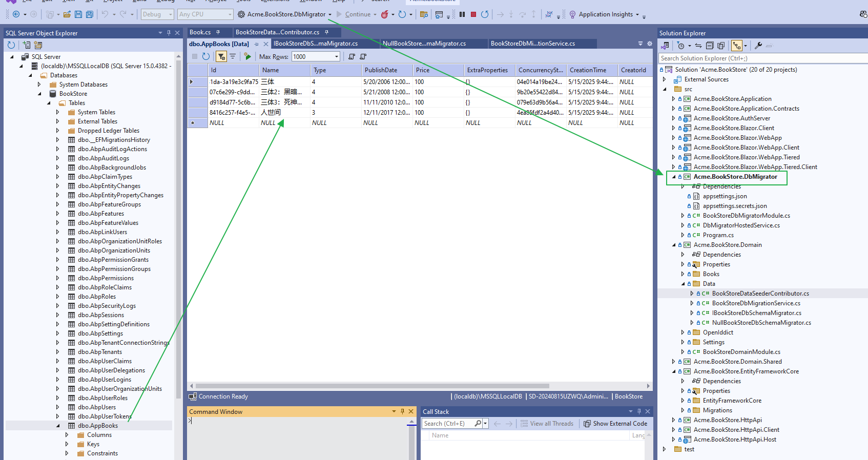Image resolution: width=868 pixels, height=460 pixels.
Task: Open the Debug configuration dropdown
Action: (x=157, y=14)
